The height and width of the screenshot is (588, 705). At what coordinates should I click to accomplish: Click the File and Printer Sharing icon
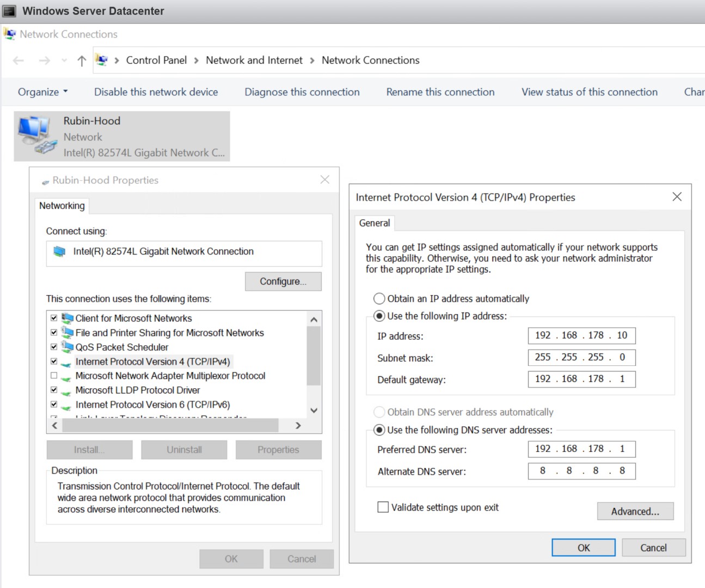[x=68, y=332]
